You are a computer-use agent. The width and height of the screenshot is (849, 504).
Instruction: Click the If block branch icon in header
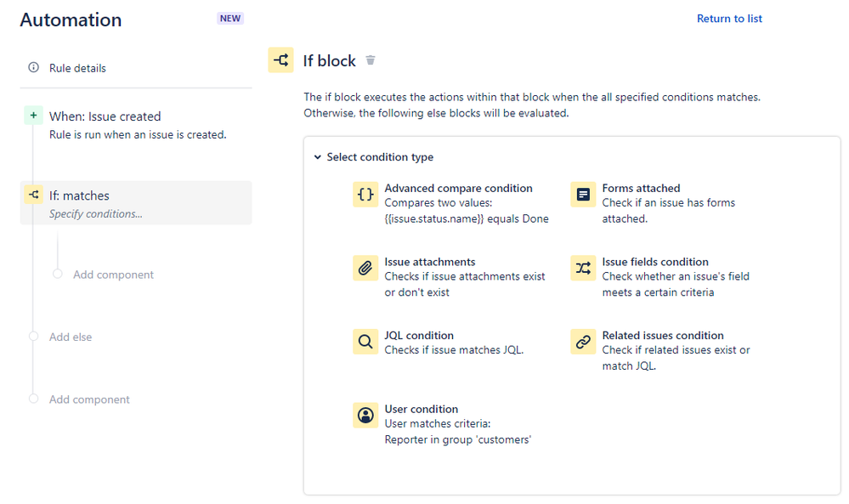(281, 60)
